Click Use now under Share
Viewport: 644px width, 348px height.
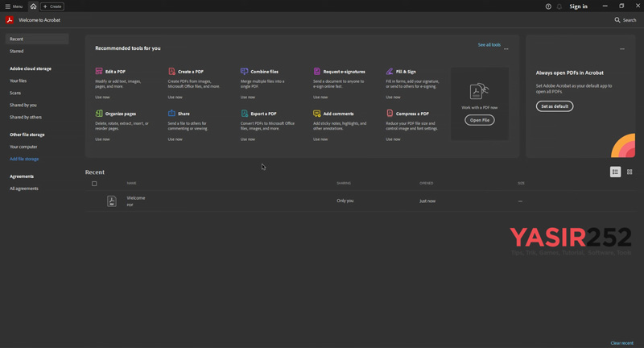click(175, 139)
